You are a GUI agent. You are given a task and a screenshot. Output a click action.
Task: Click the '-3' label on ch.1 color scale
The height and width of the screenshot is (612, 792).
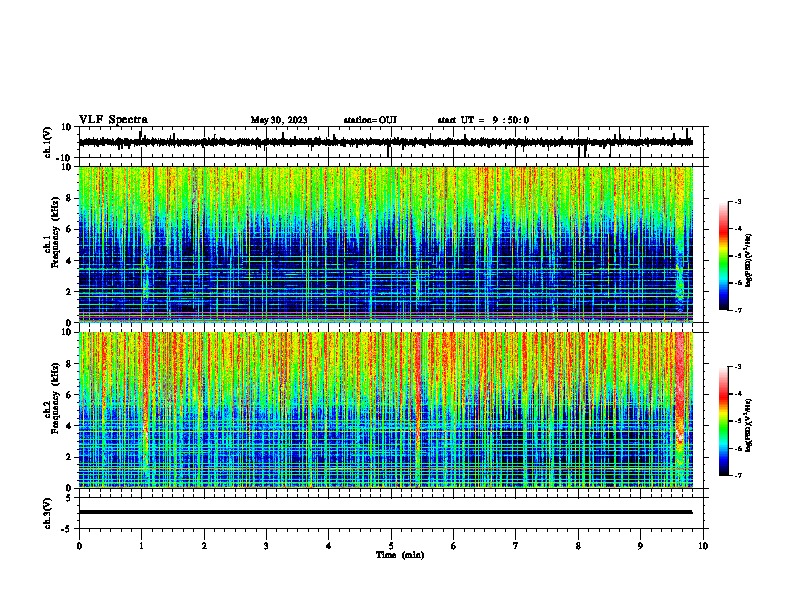pos(737,201)
